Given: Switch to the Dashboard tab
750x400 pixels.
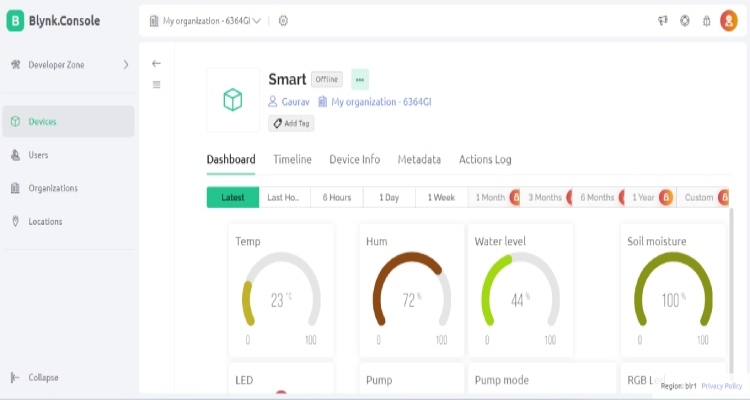Looking at the screenshot, I should pos(231,159).
